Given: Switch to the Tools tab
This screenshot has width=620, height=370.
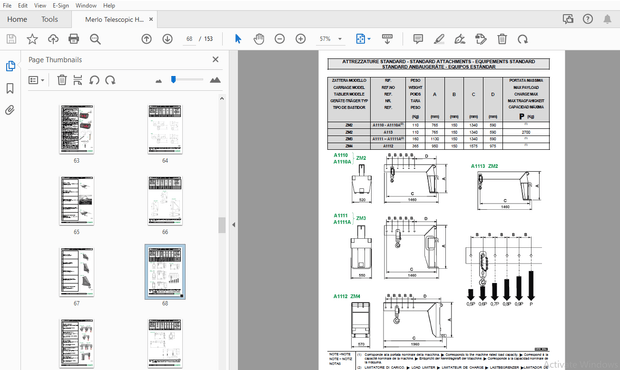Looking at the screenshot, I should 49,19.
